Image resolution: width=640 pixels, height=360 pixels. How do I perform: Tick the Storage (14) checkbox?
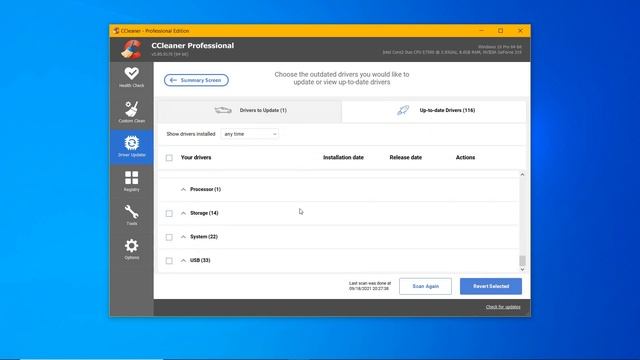click(169, 213)
